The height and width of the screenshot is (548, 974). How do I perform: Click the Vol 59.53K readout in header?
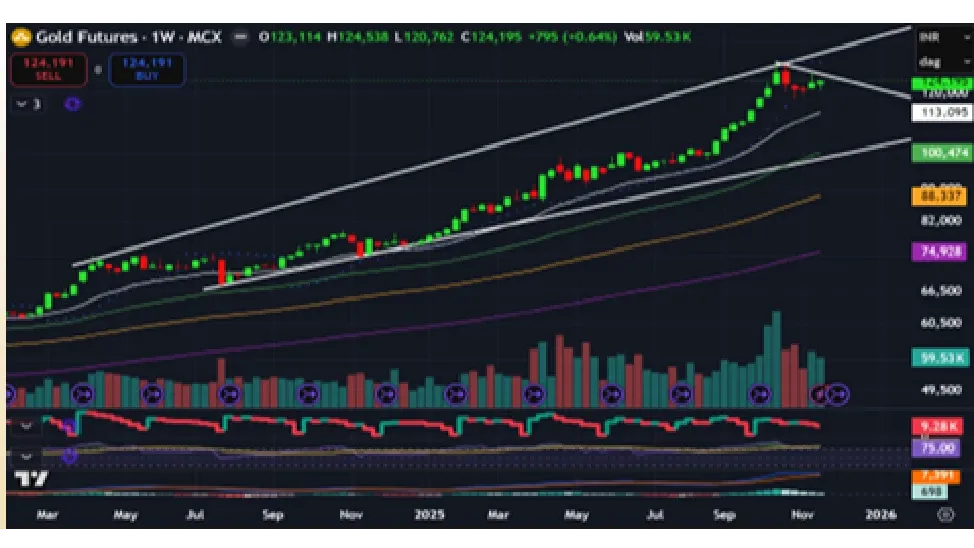coord(658,37)
